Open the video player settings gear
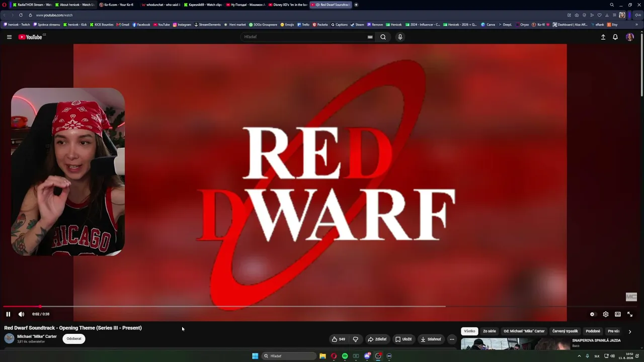This screenshot has height=362, width=644. click(x=605, y=314)
